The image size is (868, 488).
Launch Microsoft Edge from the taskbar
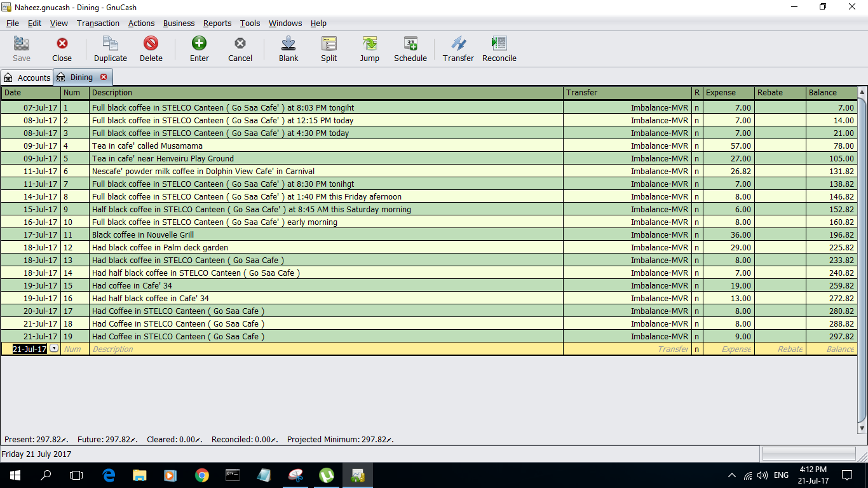click(109, 475)
